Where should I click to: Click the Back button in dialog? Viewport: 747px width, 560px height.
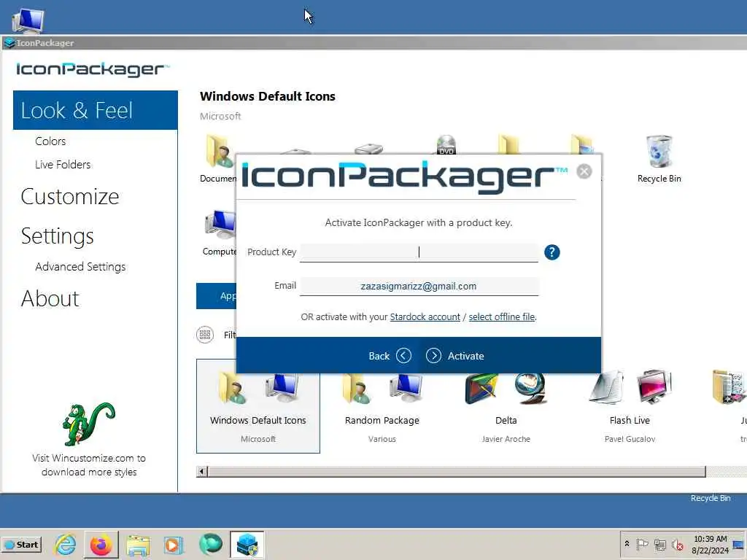pyautogui.click(x=390, y=356)
